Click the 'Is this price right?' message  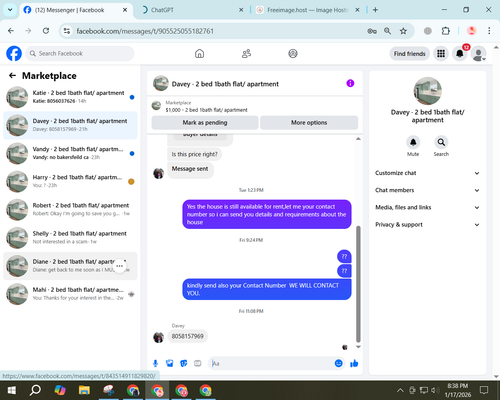(194, 154)
